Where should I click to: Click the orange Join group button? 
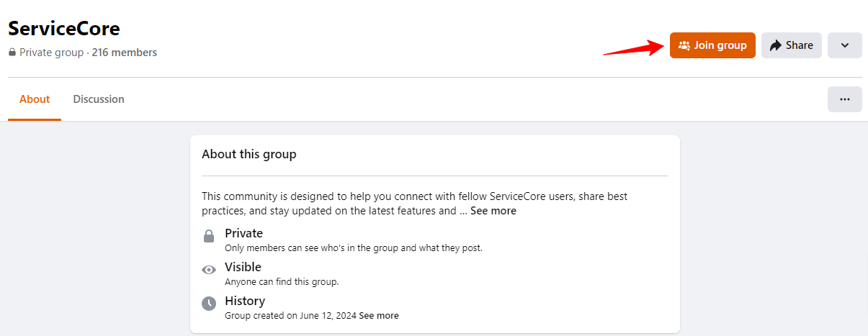712,45
